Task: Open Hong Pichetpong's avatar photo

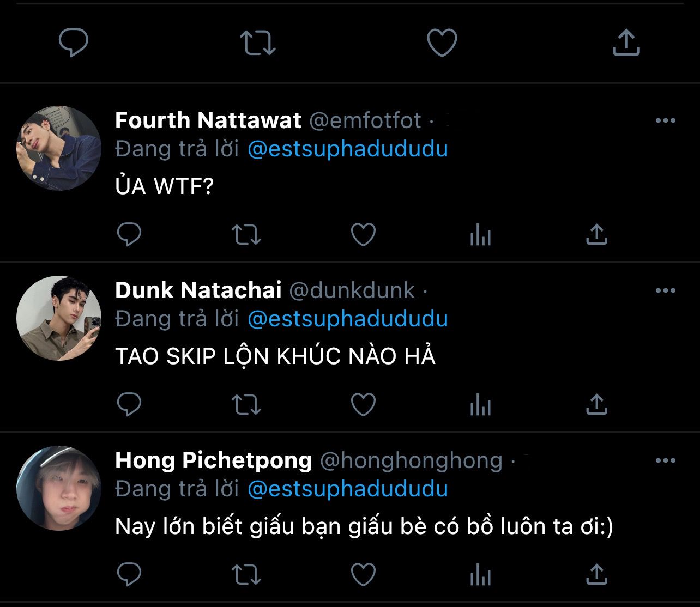Action: point(59,488)
